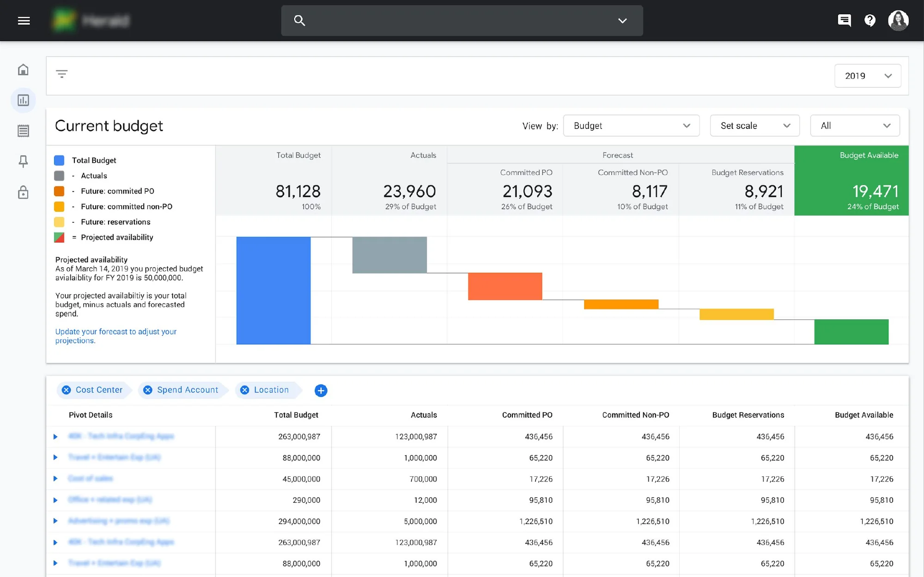Open the View by Budget dropdown
The height and width of the screenshot is (577, 924).
(631, 126)
